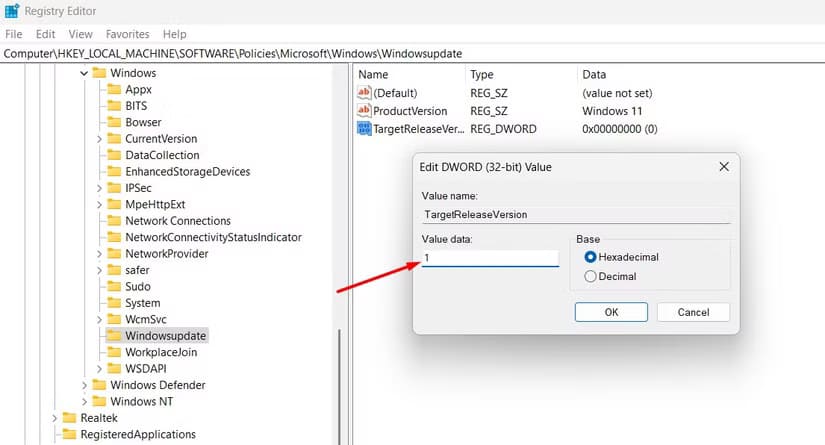
Task: Expand the CurrentVersion key
Action: [99, 139]
